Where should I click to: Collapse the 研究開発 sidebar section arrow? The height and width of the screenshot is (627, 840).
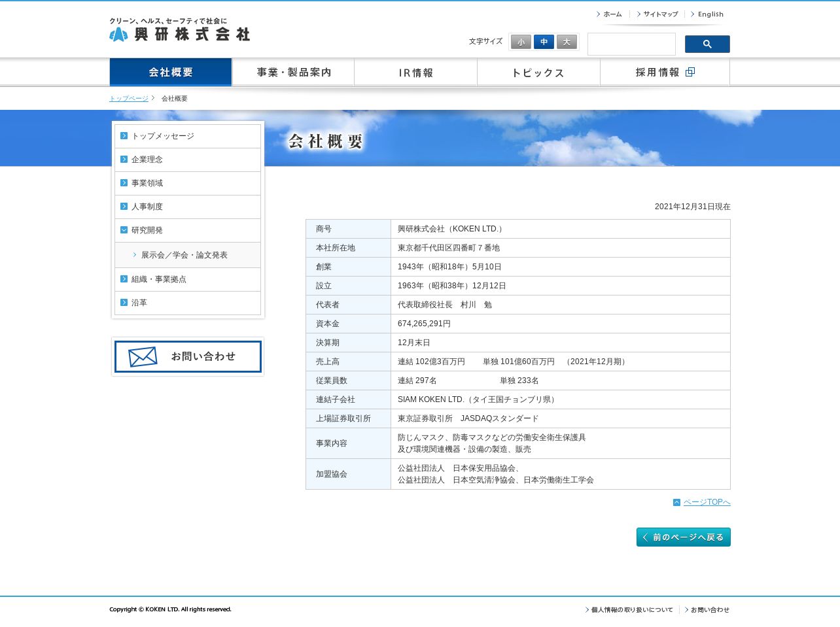124,229
